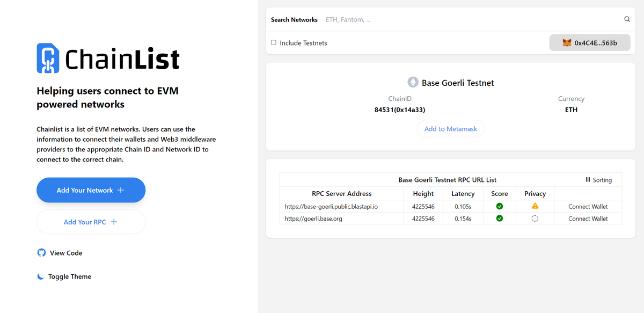Click the ChainList logo icon
Image resolution: width=644 pixels, height=313 pixels.
(x=47, y=59)
